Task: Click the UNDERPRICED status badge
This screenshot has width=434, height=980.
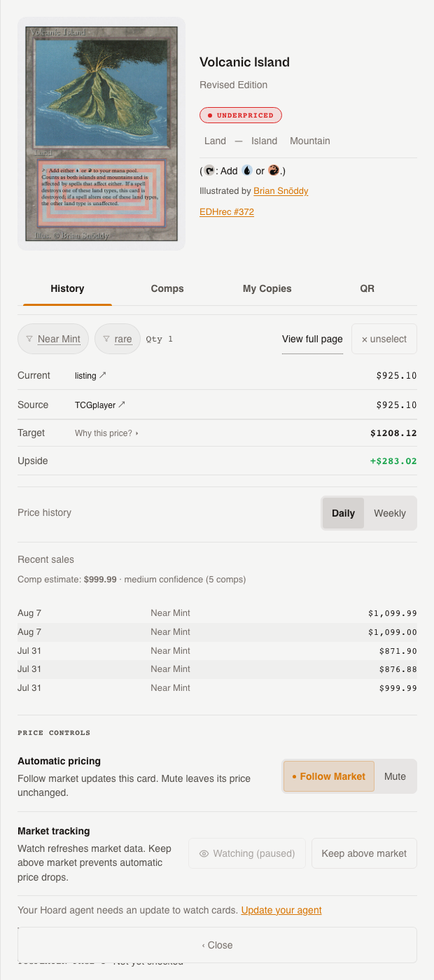Action: (241, 115)
